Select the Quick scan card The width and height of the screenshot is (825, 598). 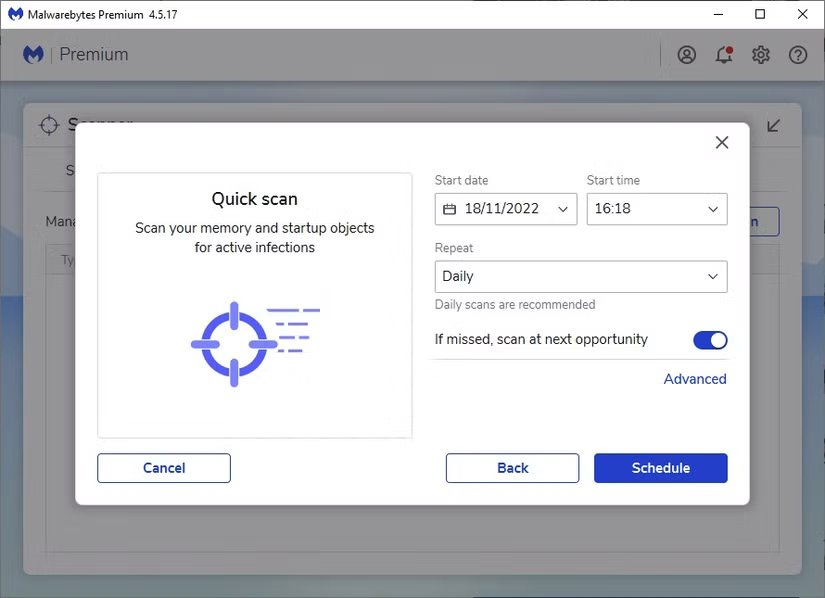pos(254,305)
